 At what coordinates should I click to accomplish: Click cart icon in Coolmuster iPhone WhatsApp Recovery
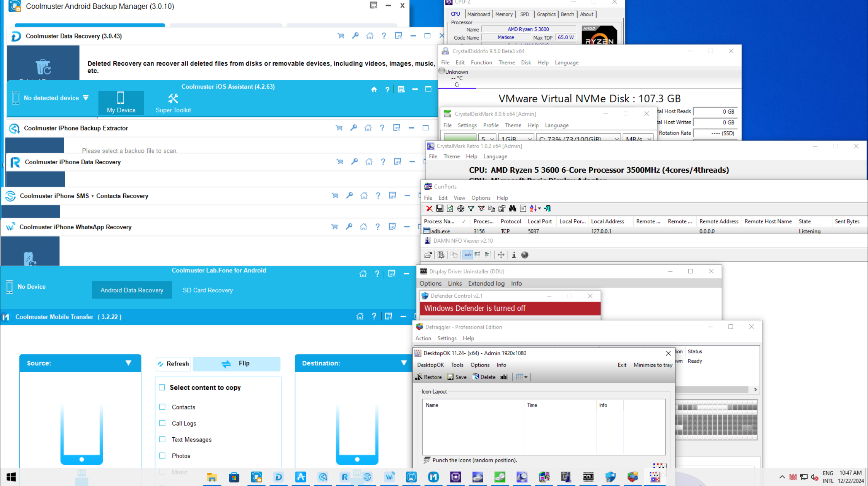coord(334,227)
